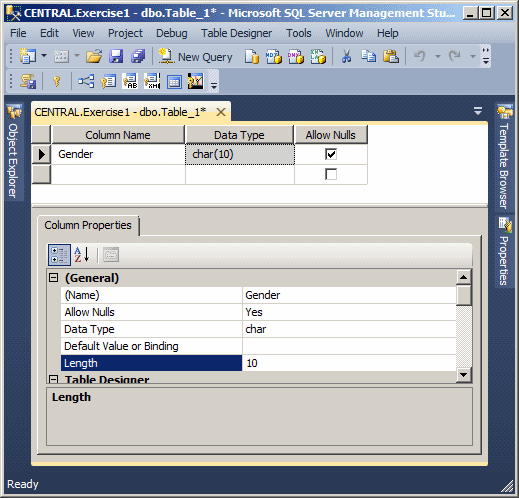Click the Length value field
This screenshot has height=498, width=519.
pyautogui.click(x=349, y=363)
